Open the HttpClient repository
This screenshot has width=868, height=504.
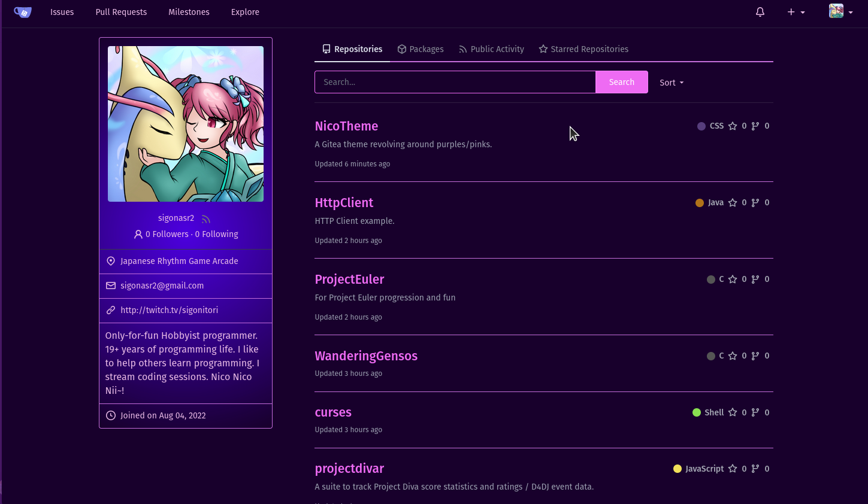tap(344, 203)
